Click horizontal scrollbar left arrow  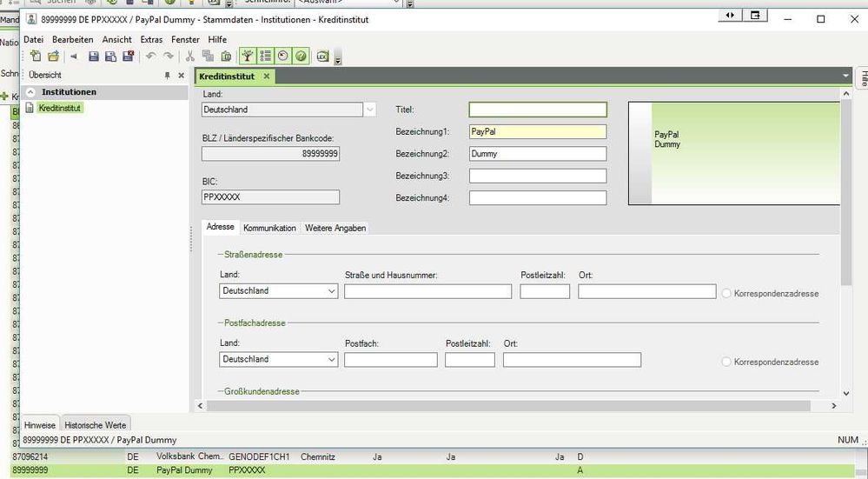[x=201, y=406]
